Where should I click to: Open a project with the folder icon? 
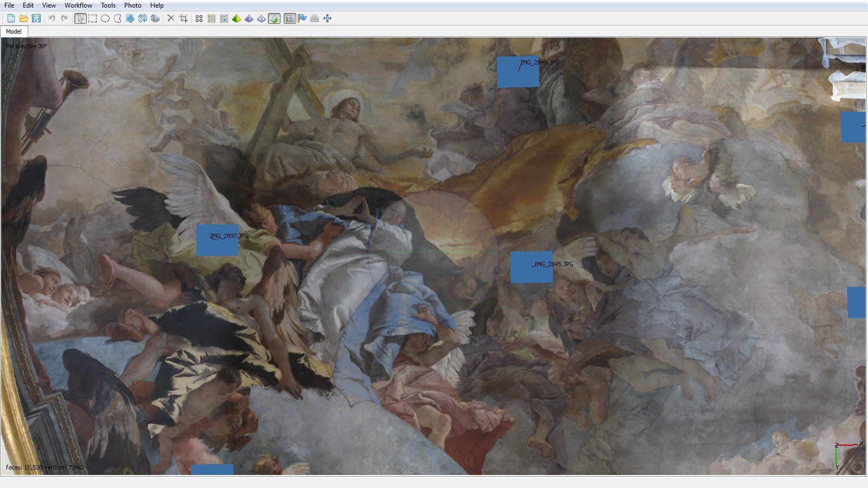click(22, 18)
